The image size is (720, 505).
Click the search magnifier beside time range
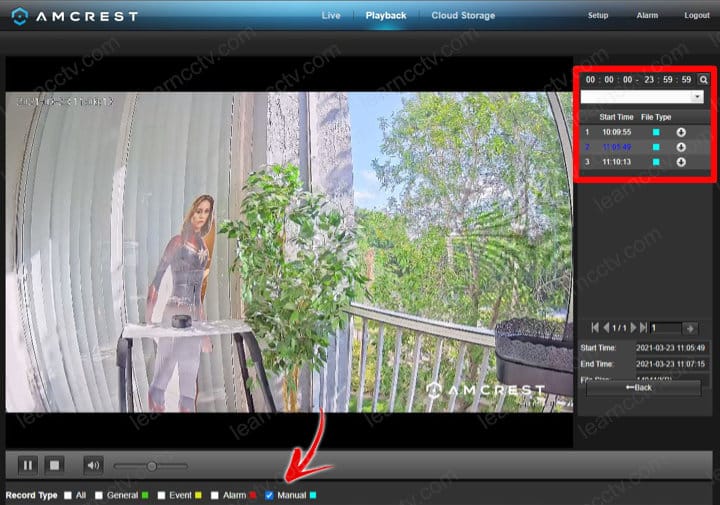pos(703,79)
